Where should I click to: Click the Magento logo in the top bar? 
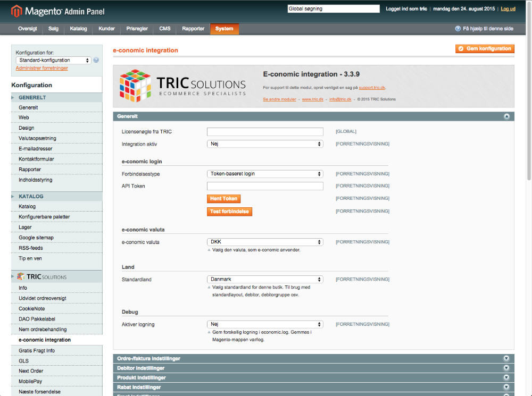point(16,10)
